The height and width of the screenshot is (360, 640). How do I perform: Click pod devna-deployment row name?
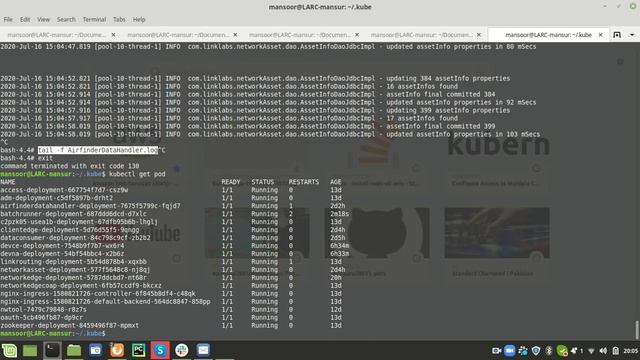(x=62, y=254)
